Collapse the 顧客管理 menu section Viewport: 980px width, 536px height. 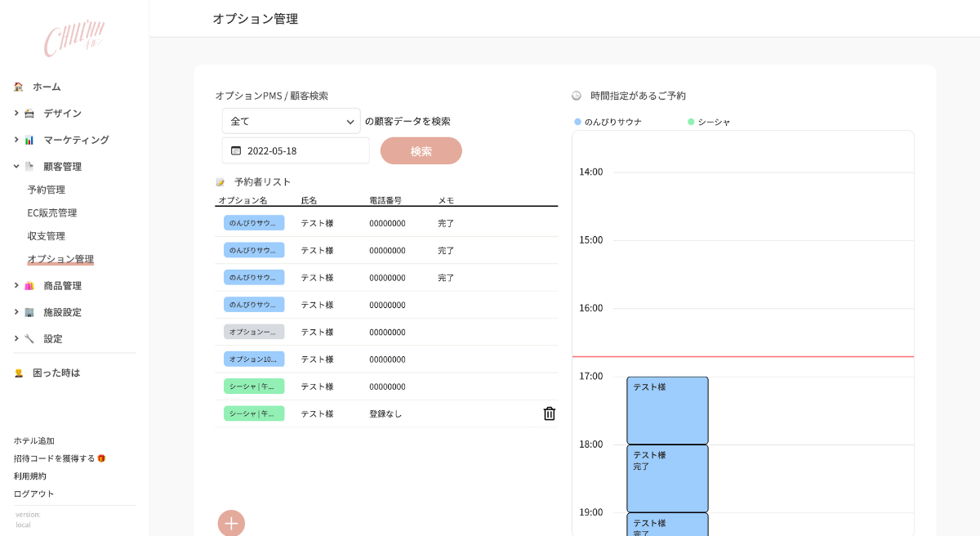click(x=16, y=166)
